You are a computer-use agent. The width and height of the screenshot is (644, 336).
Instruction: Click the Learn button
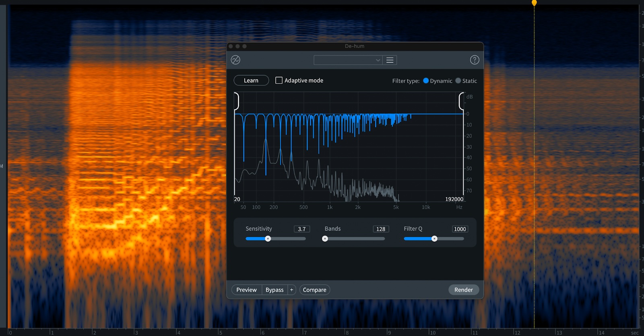[251, 81]
